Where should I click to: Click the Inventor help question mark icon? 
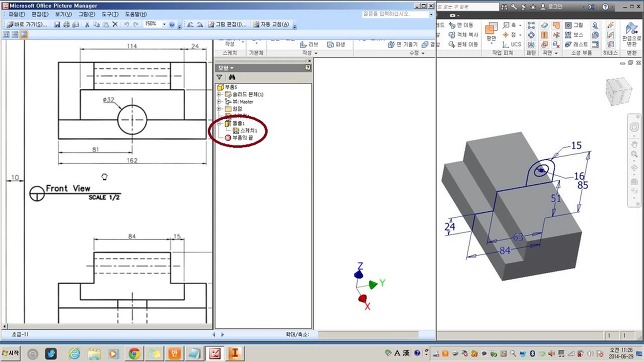tap(605, 7)
